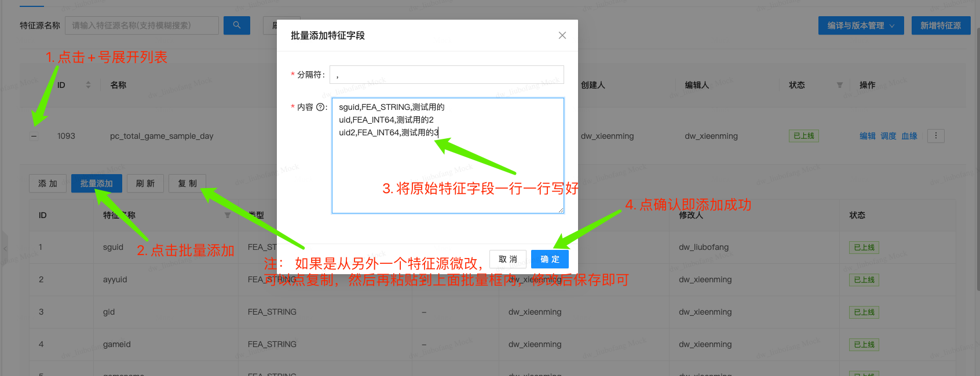Screen dimensions: 980x376
Task: Open the 状态 column filter icon
Action: click(x=839, y=85)
